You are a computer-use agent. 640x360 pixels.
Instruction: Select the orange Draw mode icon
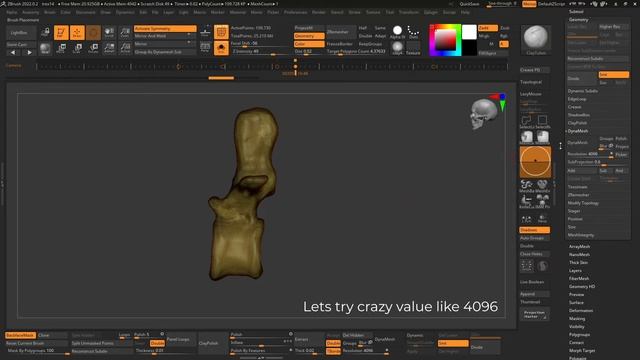point(77,33)
